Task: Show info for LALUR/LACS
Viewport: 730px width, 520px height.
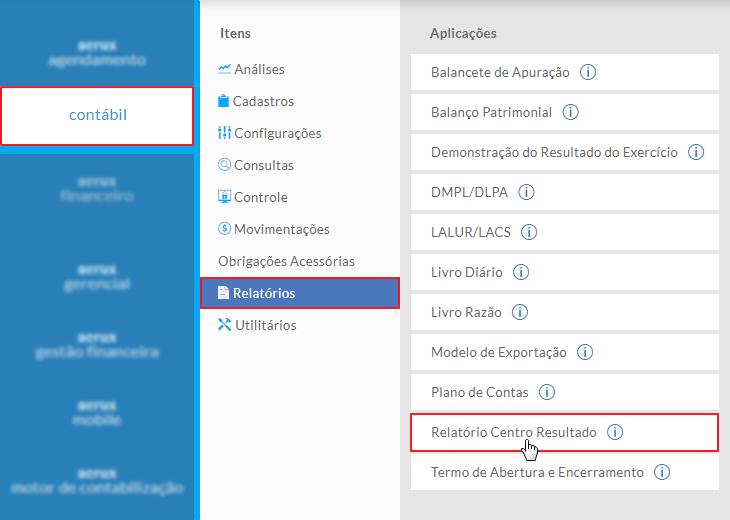Action: tap(530, 232)
